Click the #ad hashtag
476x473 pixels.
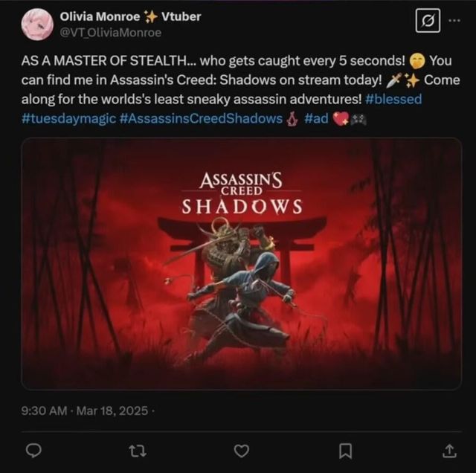click(x=316, y=119)
